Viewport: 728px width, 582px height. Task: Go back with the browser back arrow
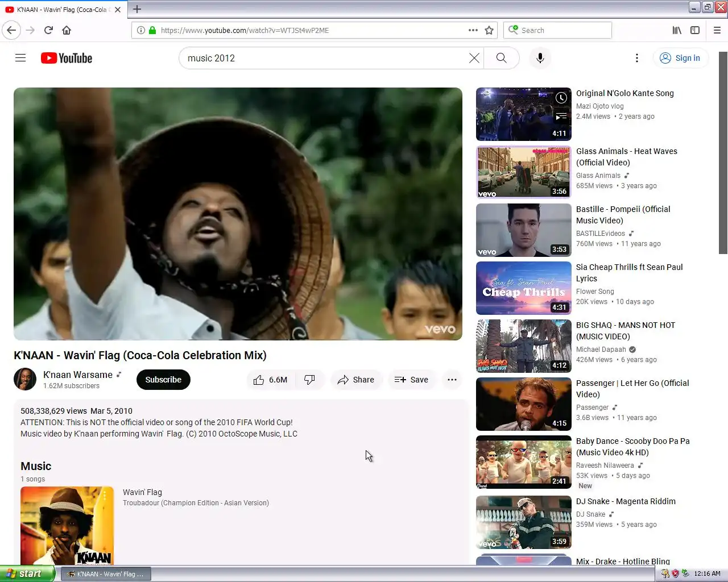(11, 30)
